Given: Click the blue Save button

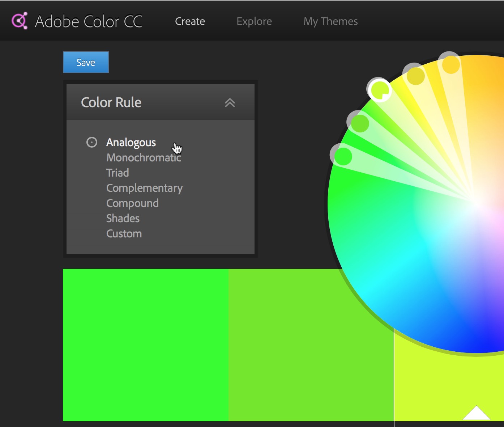Looking at the screenshot, I should pyautogui.click(x=86, y=62).
